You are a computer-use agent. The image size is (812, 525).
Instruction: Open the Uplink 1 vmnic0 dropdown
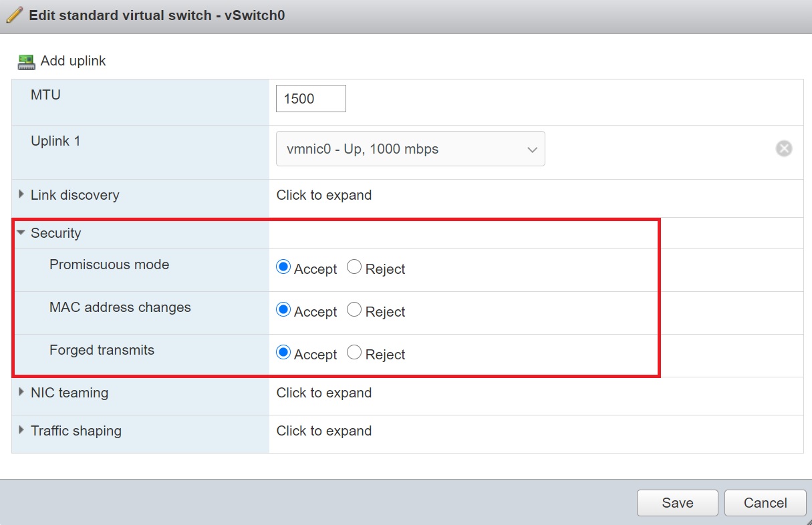410,149
